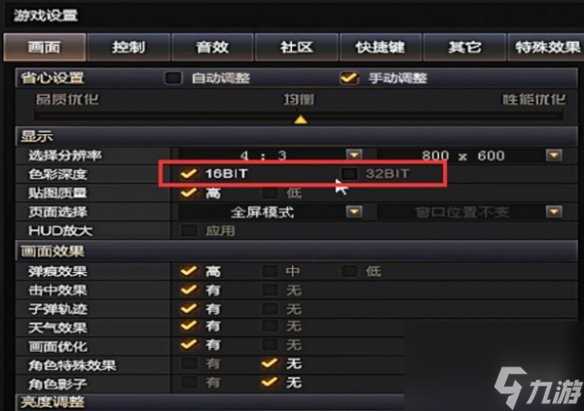Open the 特殊效果 special effects tab

(x=546, y=47)
